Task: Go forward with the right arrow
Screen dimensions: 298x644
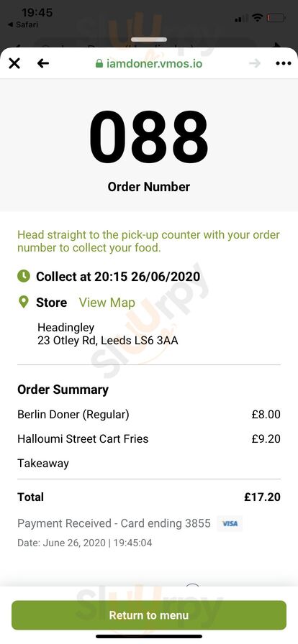Action: [x=255, y=63]
